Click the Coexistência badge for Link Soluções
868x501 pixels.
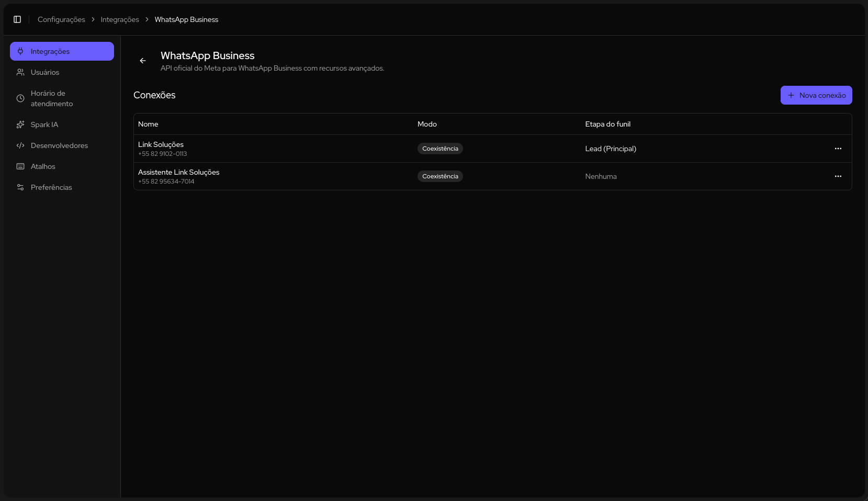[x=440, y=149]
